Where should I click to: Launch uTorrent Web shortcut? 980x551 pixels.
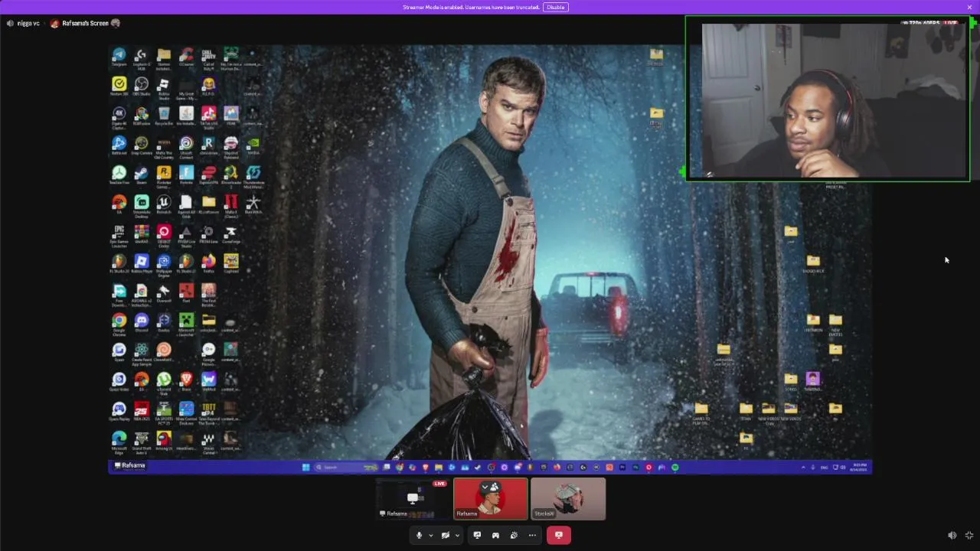click(164, 383)
